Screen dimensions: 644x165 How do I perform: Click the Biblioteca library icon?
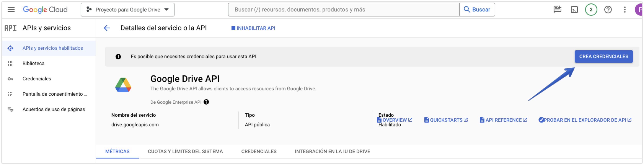(10, 64)
